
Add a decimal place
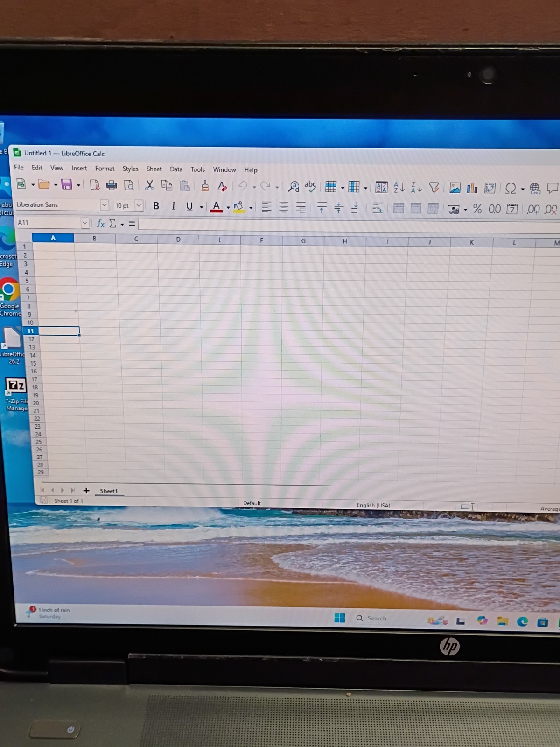[x=533, y=210]
